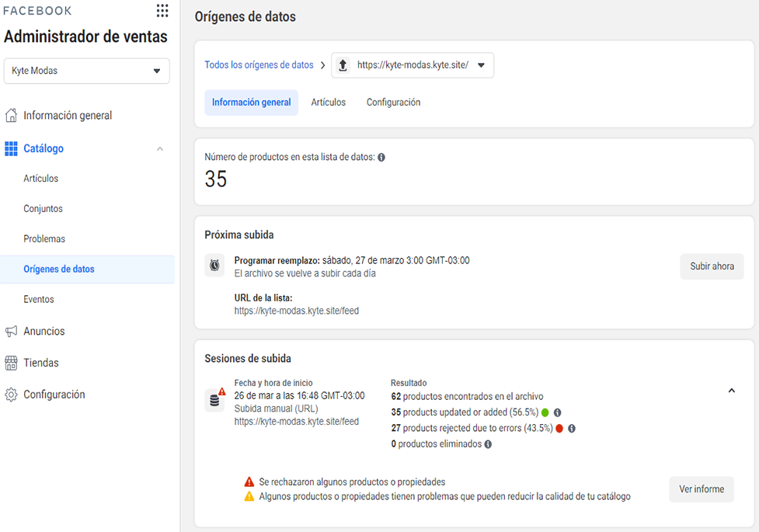Screen dimensions: 759x532
Task: Switch to the Artículos tab
Action: click(328, 103)
